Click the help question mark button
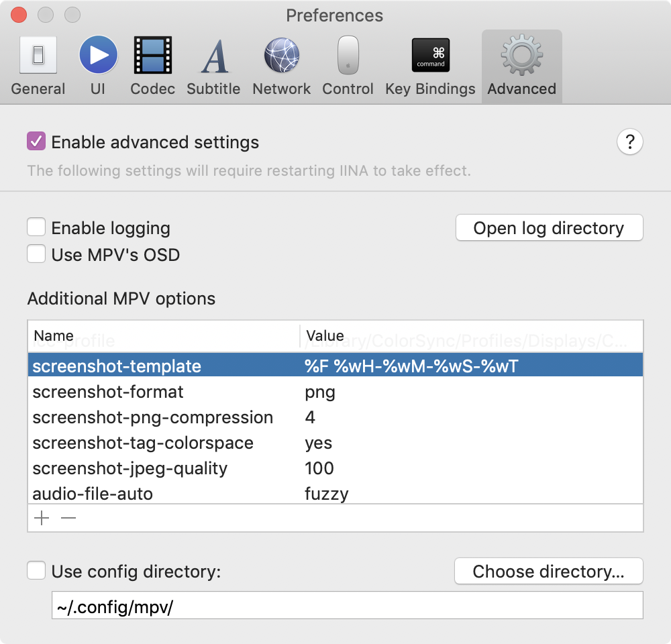The image size is (671, 644). tap(629, 142)
